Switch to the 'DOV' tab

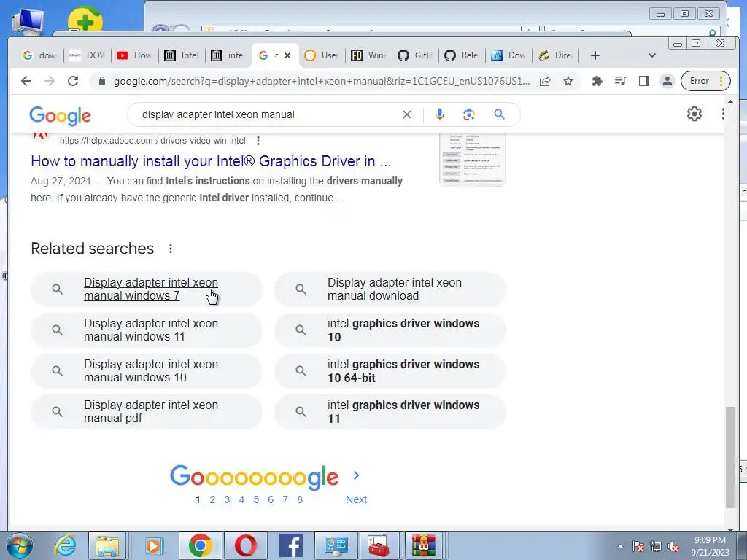pos(87,55)
